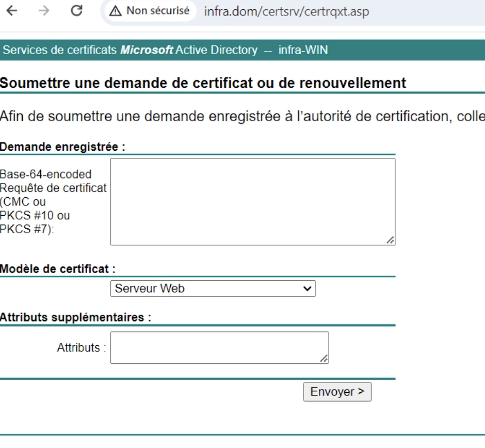The height and width of the screenshot is (448, 485).
Task: Click the "Services de certificats" header banner
Action: [x=165, y=50]
